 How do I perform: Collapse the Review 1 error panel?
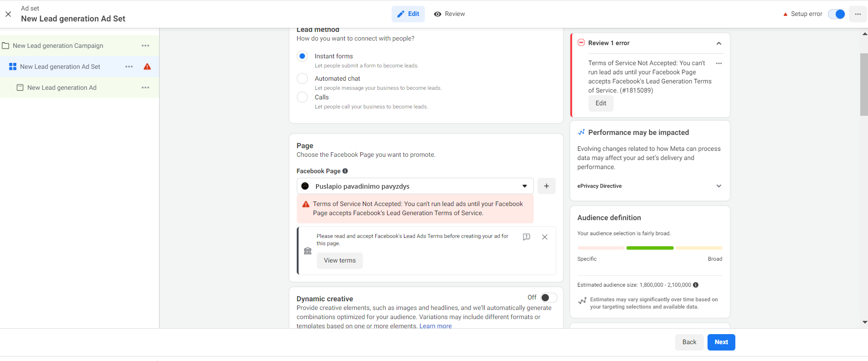click(x=719, y=43)
